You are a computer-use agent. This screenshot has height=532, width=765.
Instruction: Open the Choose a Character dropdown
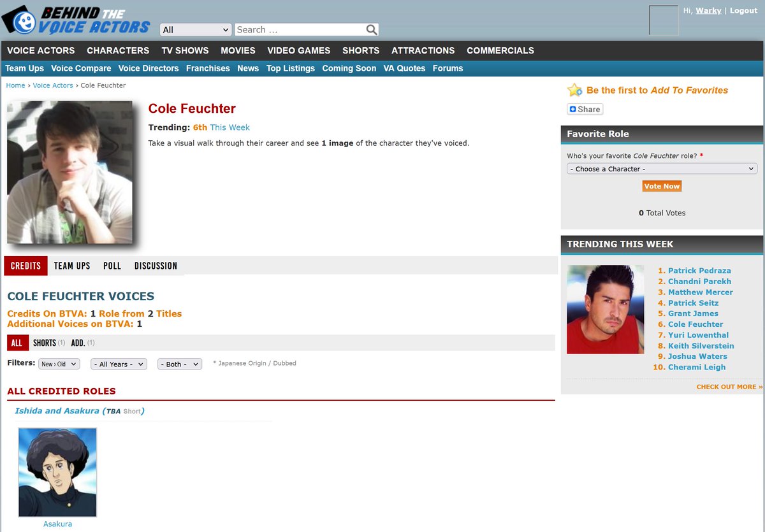click(x=662, y=169)
